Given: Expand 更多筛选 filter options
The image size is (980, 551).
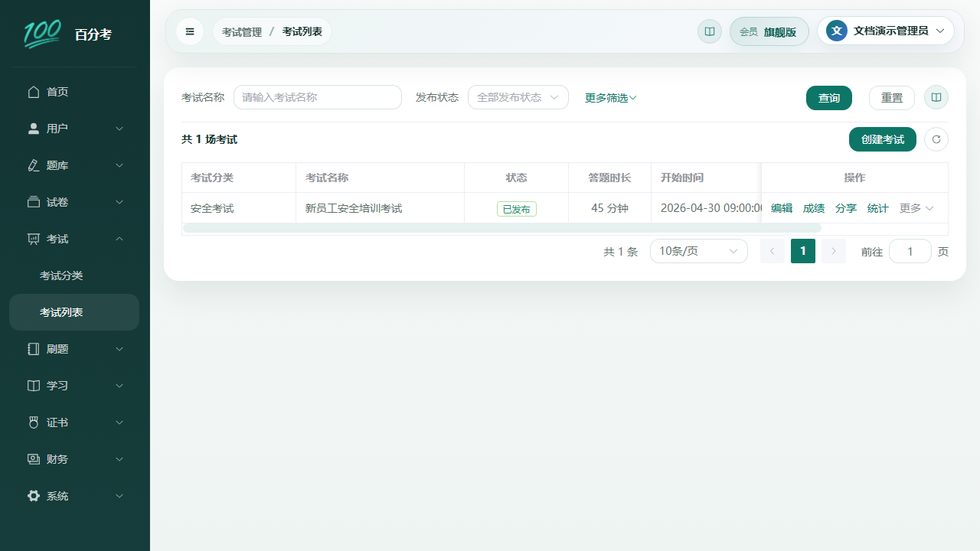Looking at the screenshot, I should (x=611, y=98).
